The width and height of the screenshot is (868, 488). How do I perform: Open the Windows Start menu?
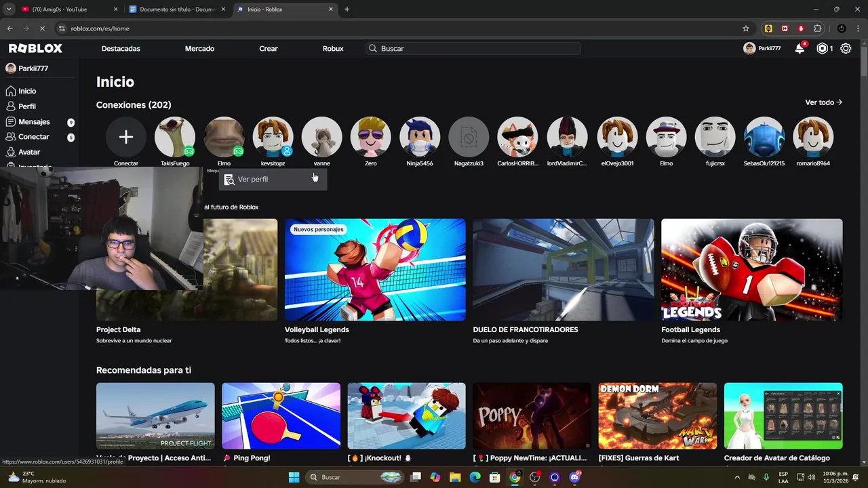pyautogui.click(x=294, y=477)
